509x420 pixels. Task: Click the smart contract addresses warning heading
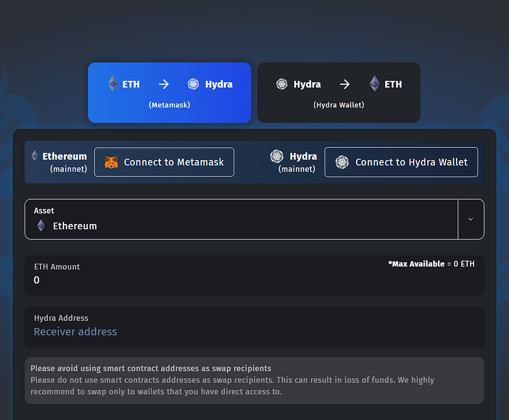(151, 368)
